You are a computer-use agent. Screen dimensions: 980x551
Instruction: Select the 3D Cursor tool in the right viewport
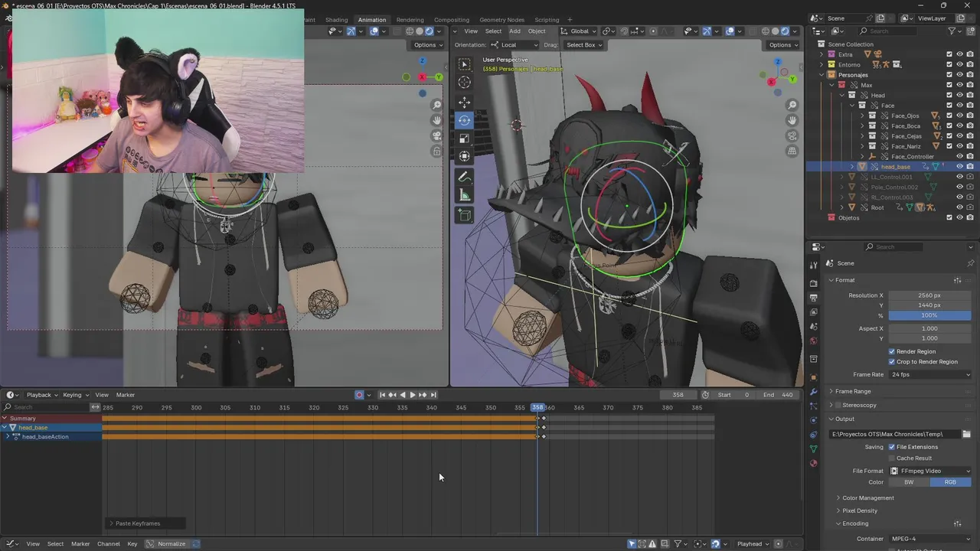point(464,82)
